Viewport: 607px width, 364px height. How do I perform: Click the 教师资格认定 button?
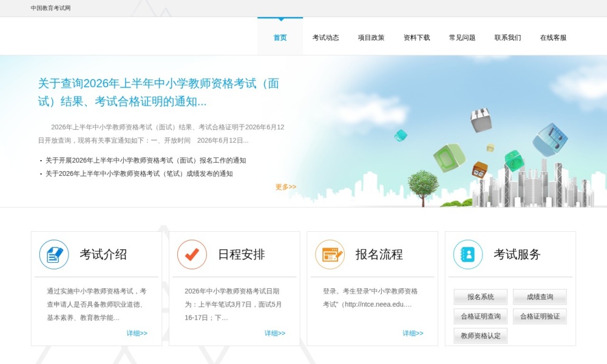tap(480, 335)
